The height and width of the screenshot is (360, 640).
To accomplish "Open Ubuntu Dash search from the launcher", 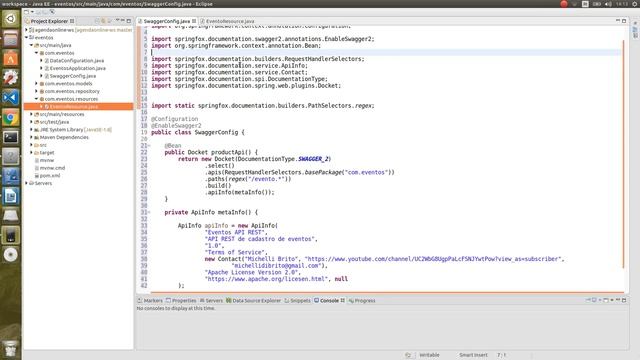I will pyautogui.click(x=11, y=19).
